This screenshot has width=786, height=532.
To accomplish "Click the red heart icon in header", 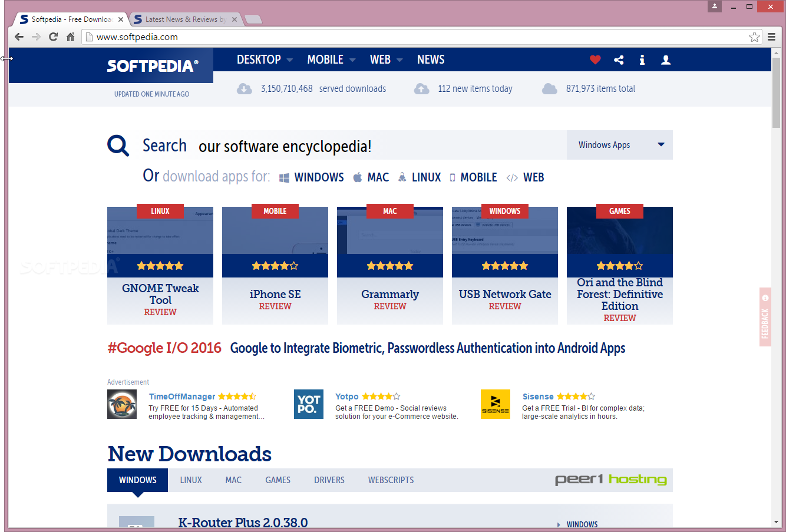I will (595, 60).
